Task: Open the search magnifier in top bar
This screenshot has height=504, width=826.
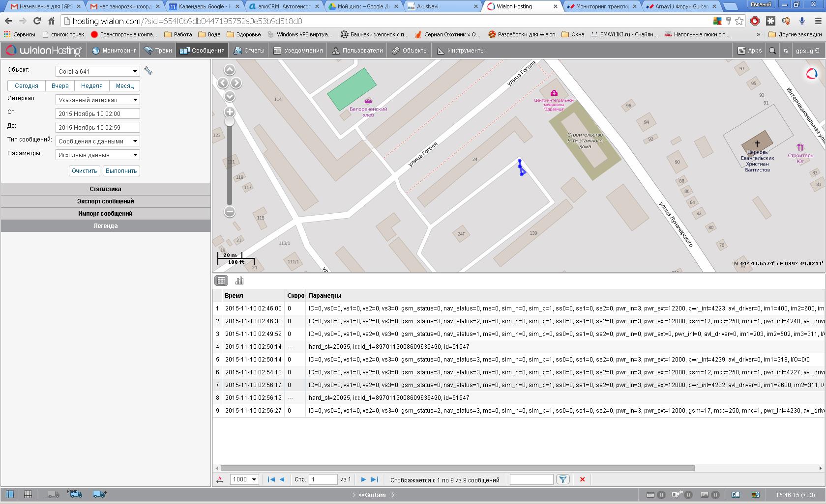Action: 772,51
